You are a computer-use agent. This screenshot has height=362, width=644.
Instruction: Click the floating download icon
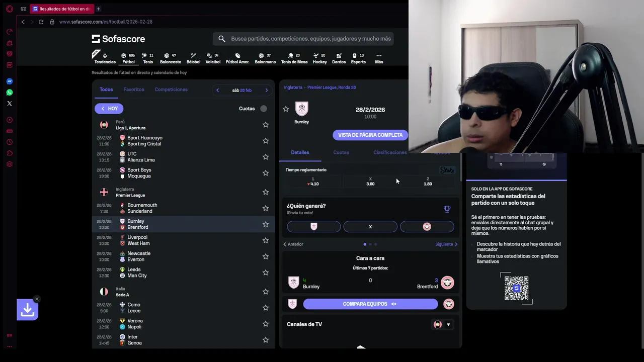[28, 310]
